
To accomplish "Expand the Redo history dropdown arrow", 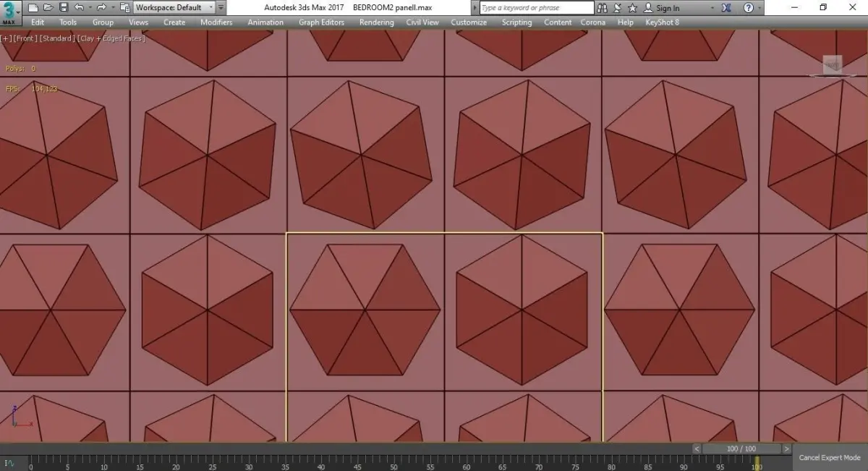I will click(x=111, y=7).
